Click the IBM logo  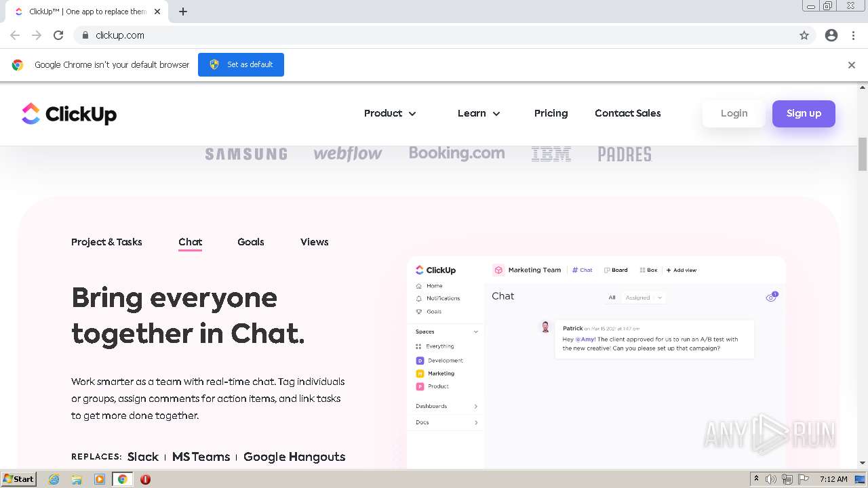551,155
